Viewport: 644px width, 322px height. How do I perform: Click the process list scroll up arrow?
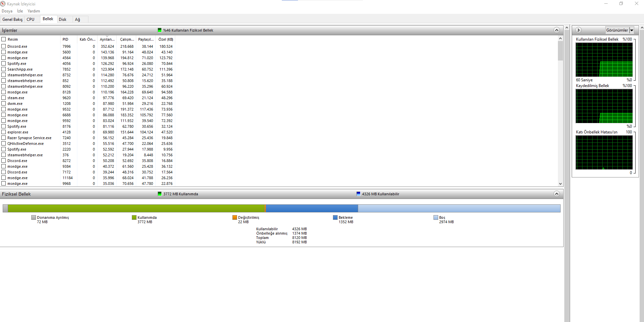click(560, 38)
